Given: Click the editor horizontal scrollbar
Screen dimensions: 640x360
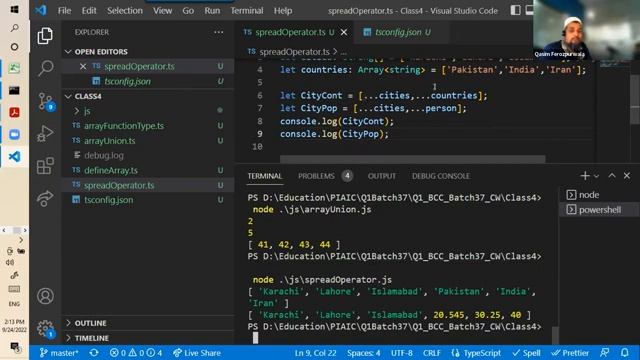Looking at the screenshot, I should click(412, 159).
